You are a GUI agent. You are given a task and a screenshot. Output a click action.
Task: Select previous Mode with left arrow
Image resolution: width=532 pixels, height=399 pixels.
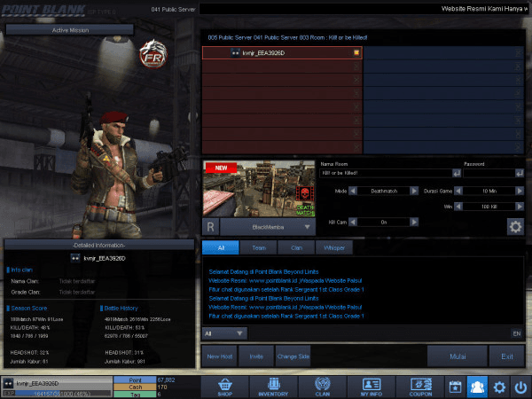[x=353, y=191]
